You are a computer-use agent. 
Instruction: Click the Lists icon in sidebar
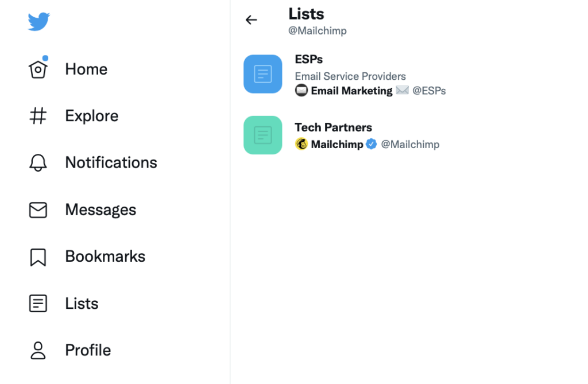38,303
